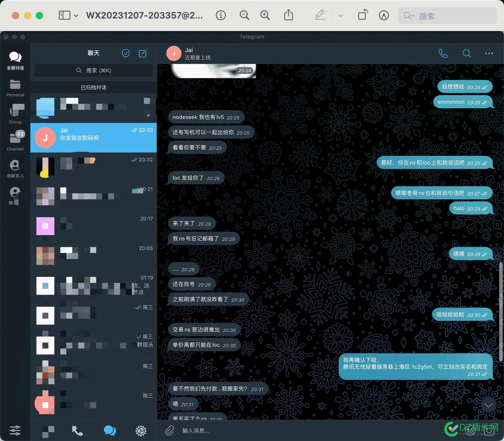504x441 pixels.
Task: Click the Telegram proxy shield icon
Action: pyautogui.click(x=126, y=53)
